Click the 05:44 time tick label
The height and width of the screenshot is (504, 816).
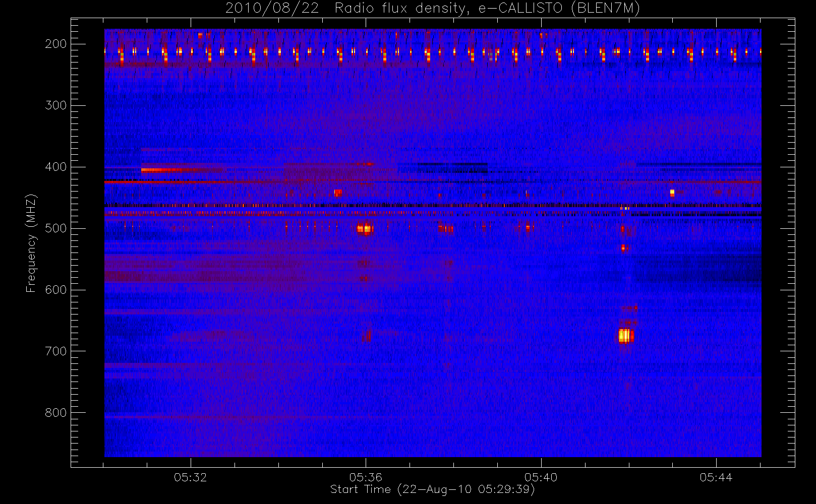(x=716, y=477)
